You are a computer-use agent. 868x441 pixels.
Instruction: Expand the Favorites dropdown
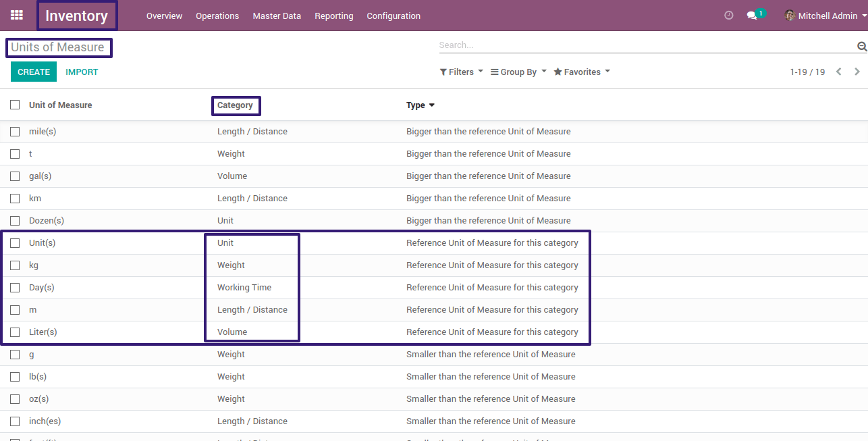[x=582, y=72]
